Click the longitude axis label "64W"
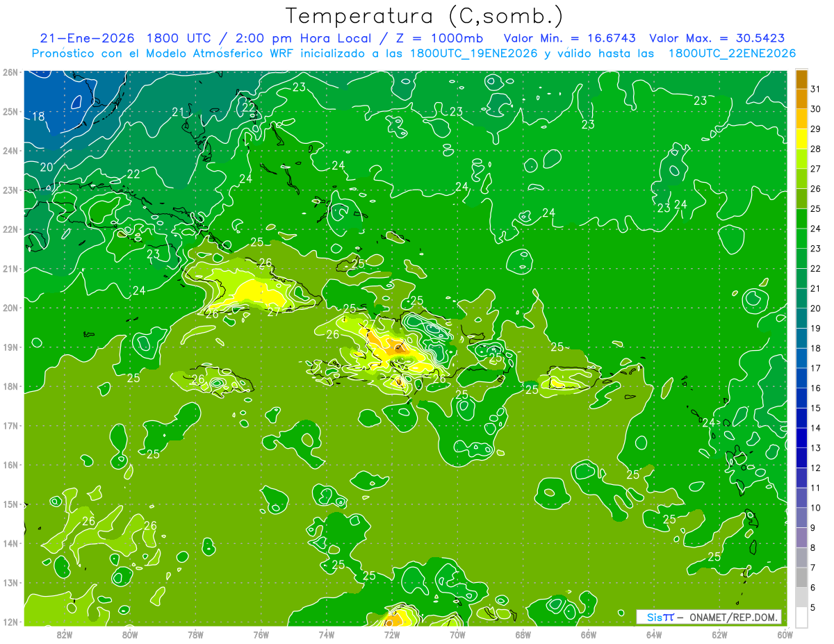 (x=653, y=634)
